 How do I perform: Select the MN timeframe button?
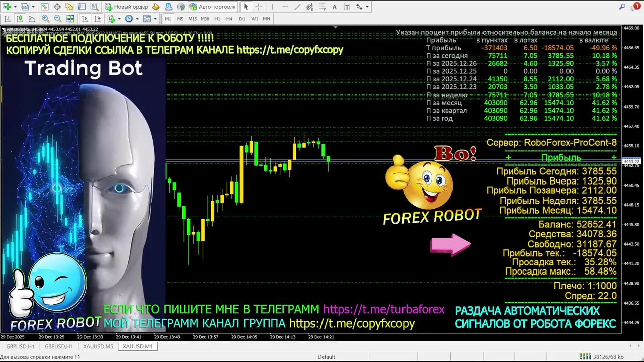pos(267,19)
